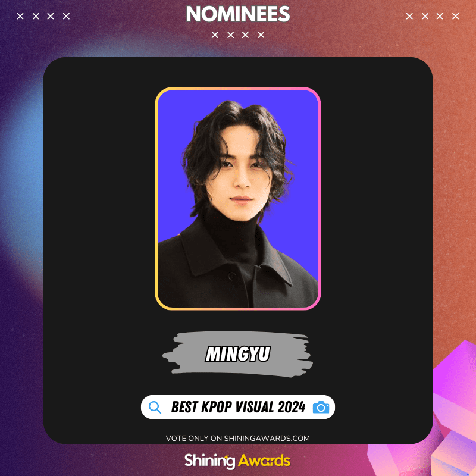The width and height of the screenshot is (476, 476).
Task: Click the third X mark top-right
Action: (x=440, y=16)
